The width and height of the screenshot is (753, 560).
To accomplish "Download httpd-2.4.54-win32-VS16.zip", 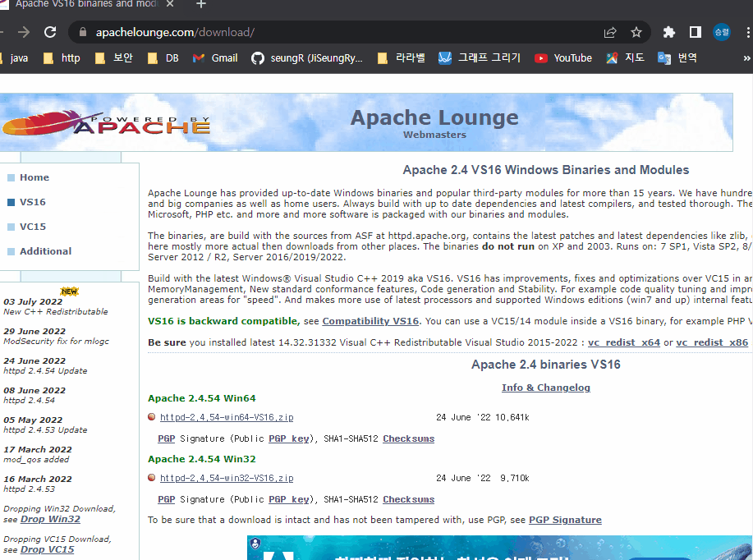I will pos(227,478).
